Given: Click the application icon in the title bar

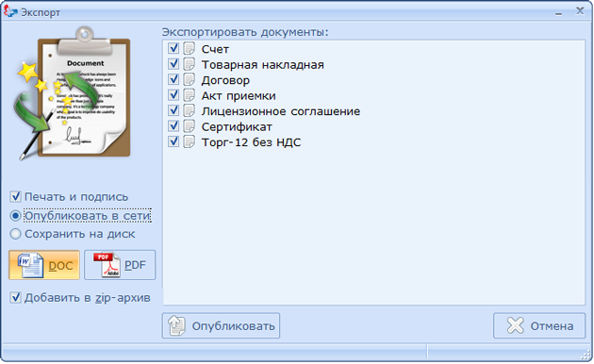Looking at the screenshot, I should coord(10,11).
